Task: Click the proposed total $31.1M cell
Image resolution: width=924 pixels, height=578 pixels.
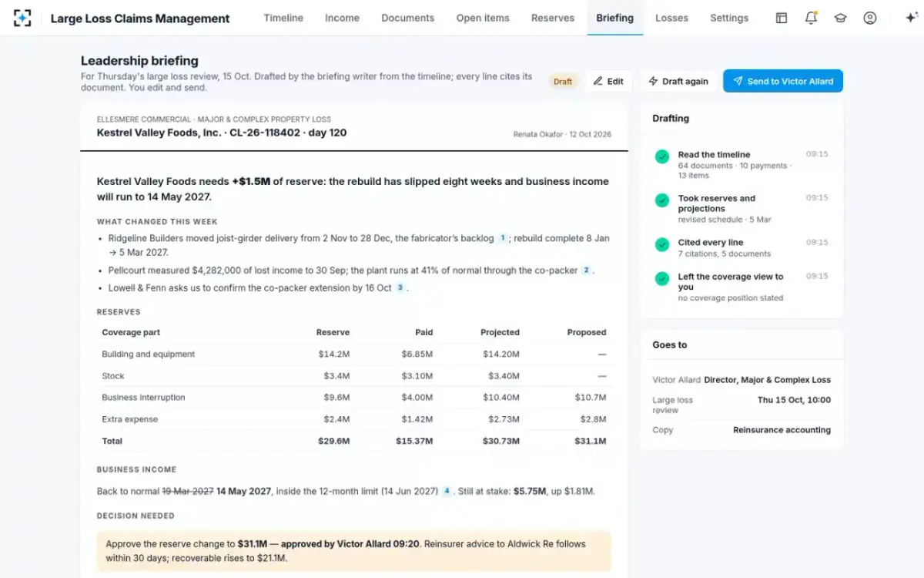Action: 590,441
